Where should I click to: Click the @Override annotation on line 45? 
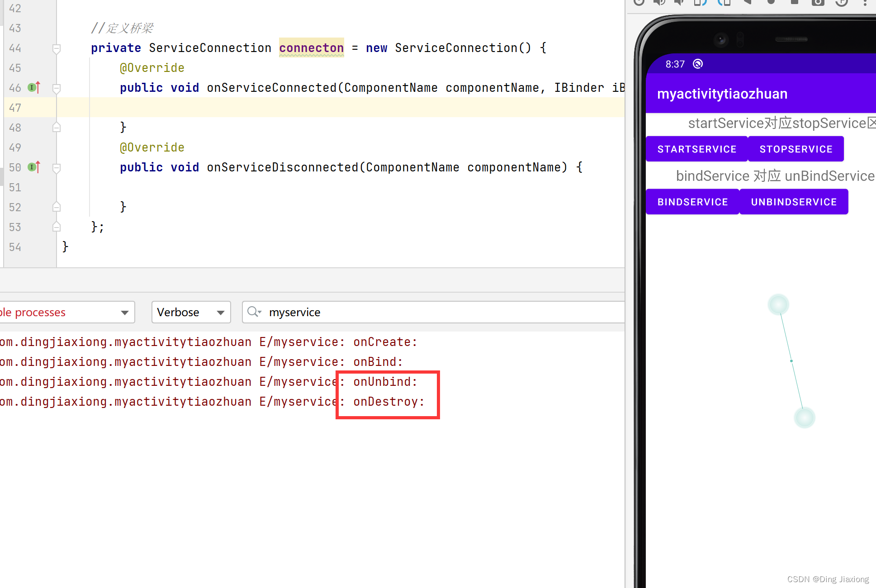click(x=152, y=68)
